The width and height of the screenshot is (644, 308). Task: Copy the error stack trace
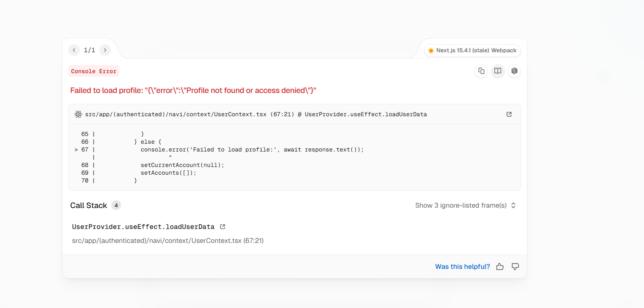click(x=481, y=71)
